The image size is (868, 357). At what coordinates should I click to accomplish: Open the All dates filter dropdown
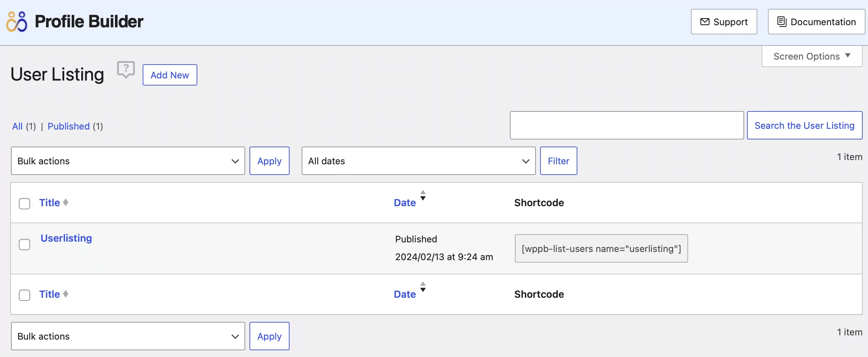[419, 161]
